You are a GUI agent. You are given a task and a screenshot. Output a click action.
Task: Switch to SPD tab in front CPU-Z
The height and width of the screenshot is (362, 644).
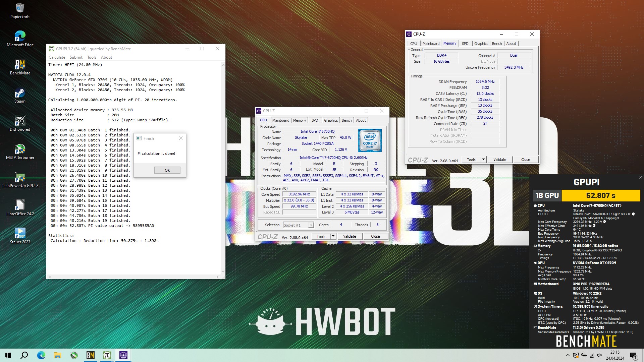click(315, 120)
